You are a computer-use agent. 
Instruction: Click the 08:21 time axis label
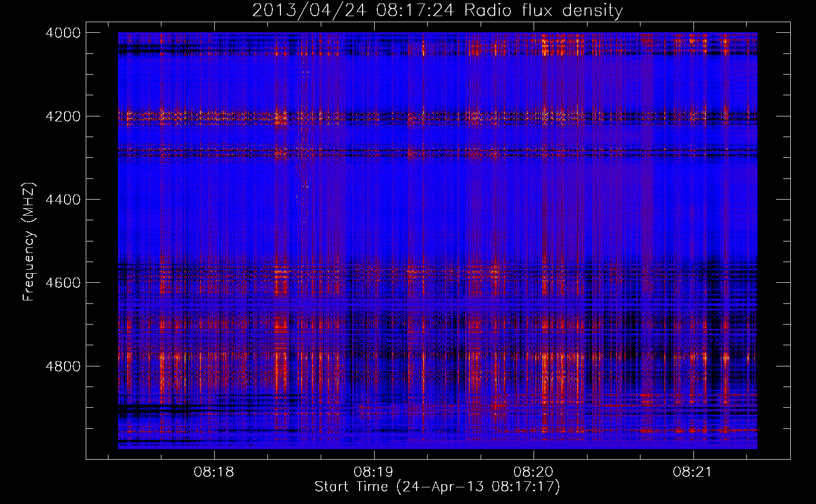pos(692,472)
